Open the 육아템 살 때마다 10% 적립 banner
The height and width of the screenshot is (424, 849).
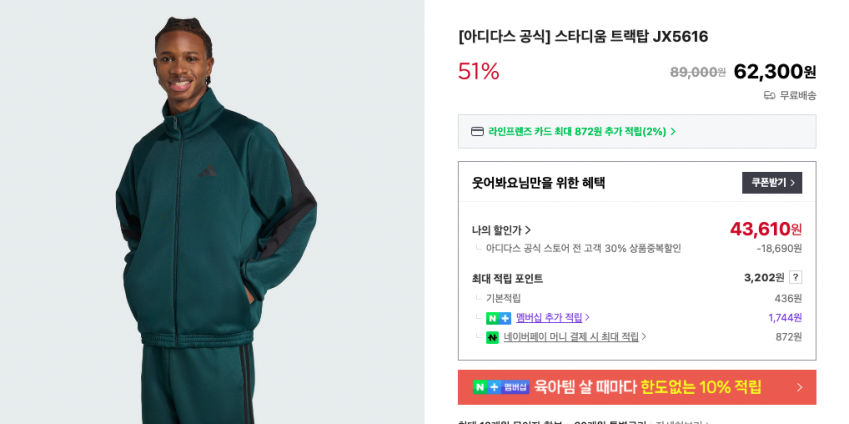pyautogui.click(x=637, y=387)
